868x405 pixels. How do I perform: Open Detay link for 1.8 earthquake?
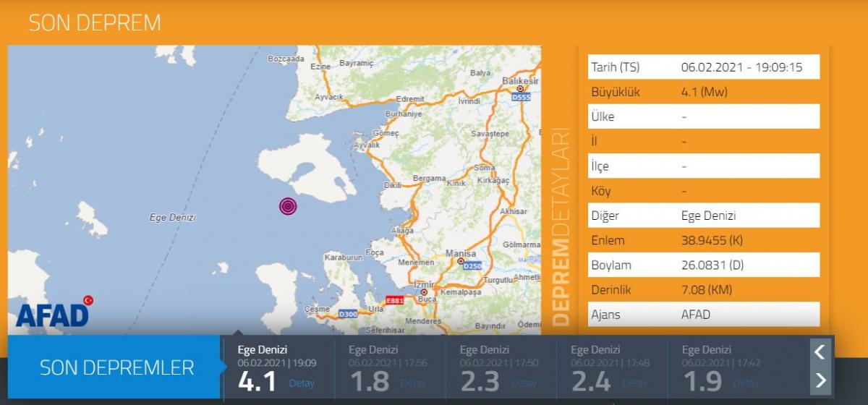(x=413, y=383)
